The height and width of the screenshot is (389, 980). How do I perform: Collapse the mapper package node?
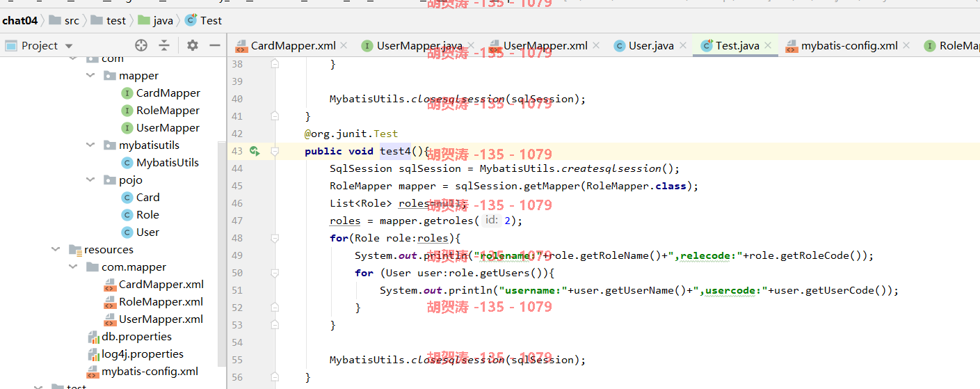[x=90, y=76]
